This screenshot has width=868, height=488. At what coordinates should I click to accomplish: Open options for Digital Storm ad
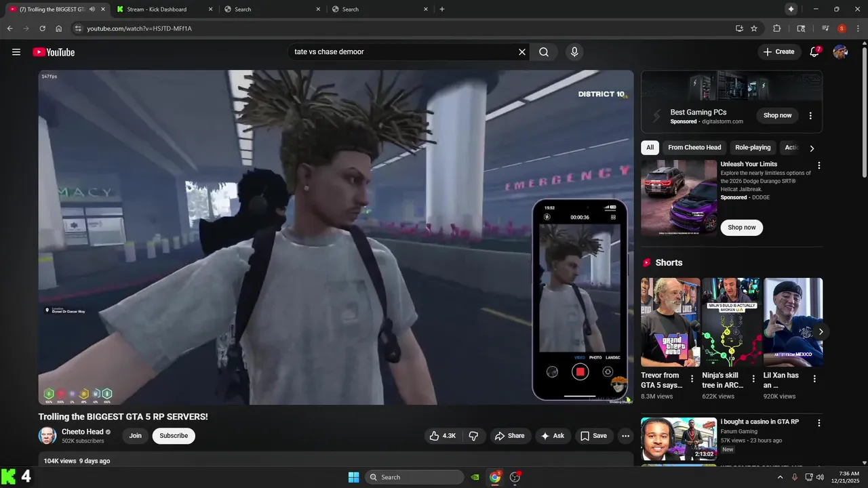tap(810, 115)
